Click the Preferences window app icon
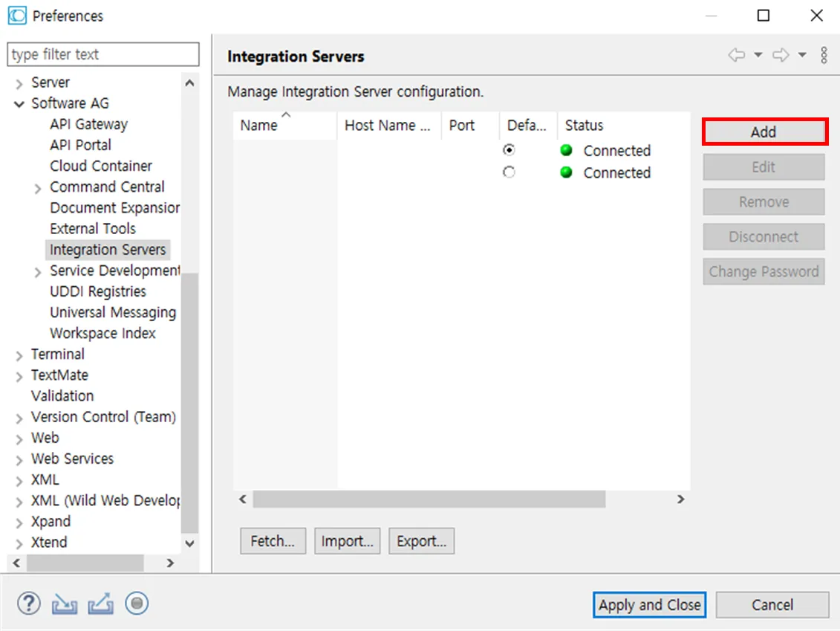This screenshot has width=840, height=631. coord(17,16)
